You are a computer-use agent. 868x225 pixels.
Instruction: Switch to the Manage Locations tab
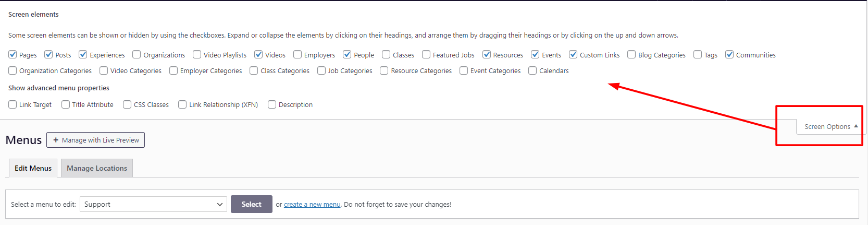pos(97,168)
